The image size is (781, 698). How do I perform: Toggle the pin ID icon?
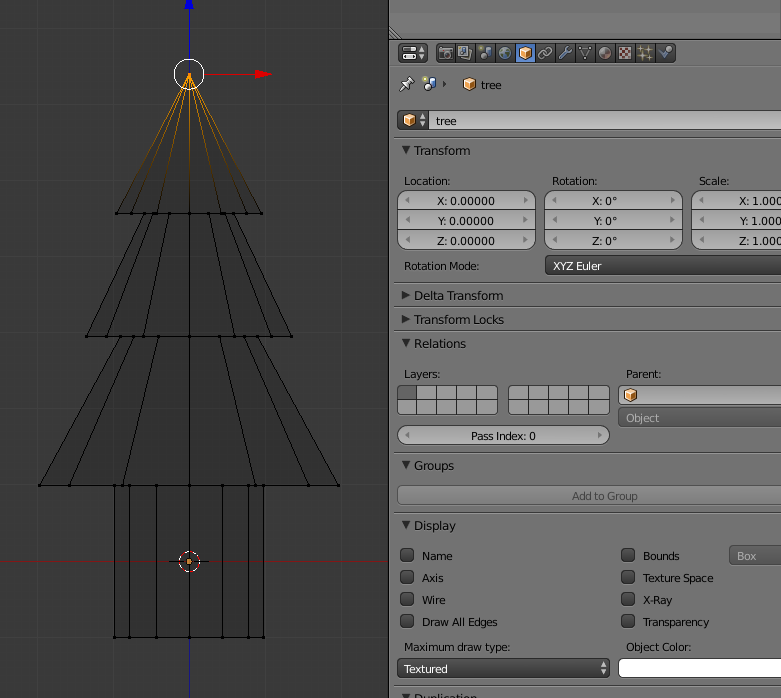coord(406,84)
